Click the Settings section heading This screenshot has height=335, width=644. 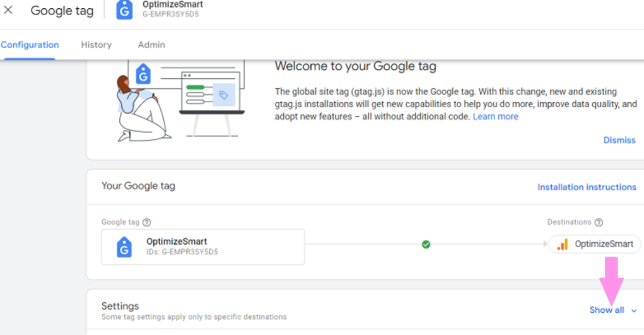[x=120, y=306]
